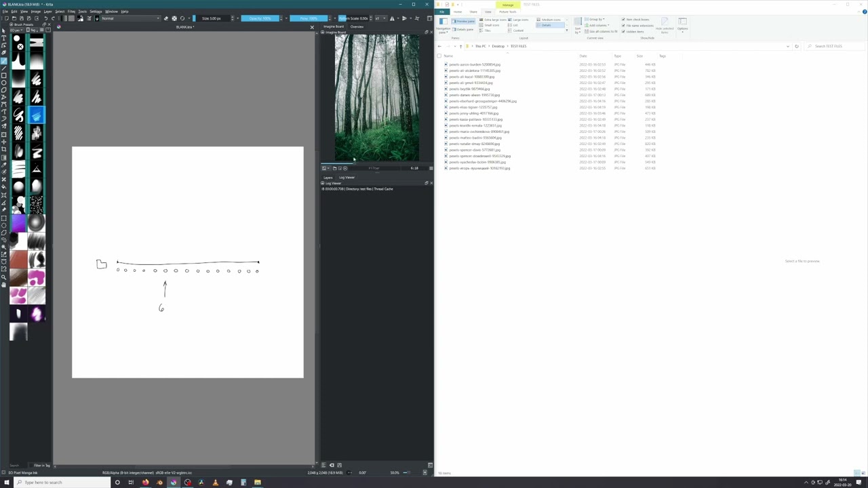The height and width of the screenshot is (488, 868).
Task: Open pexels-aaron-burden-5208854.jpg file
Action: pos(475,64)
